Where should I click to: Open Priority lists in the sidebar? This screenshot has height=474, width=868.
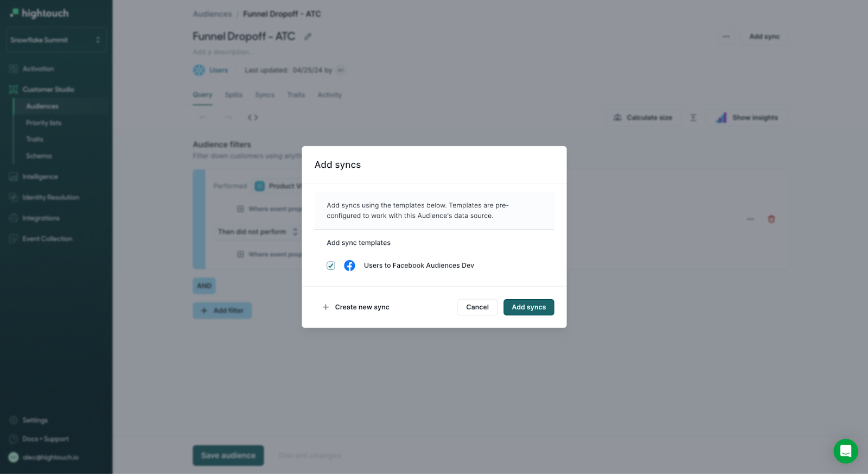click(x=43, y=123)
